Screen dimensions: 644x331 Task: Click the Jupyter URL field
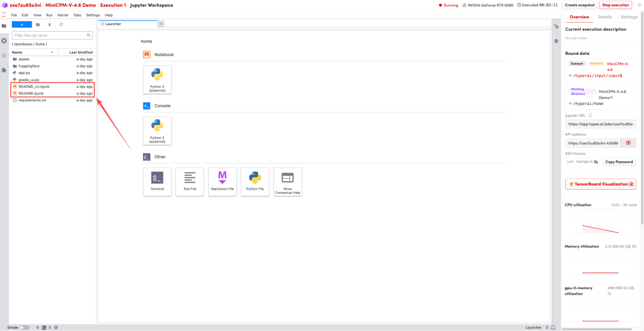[x=600, y=123]
